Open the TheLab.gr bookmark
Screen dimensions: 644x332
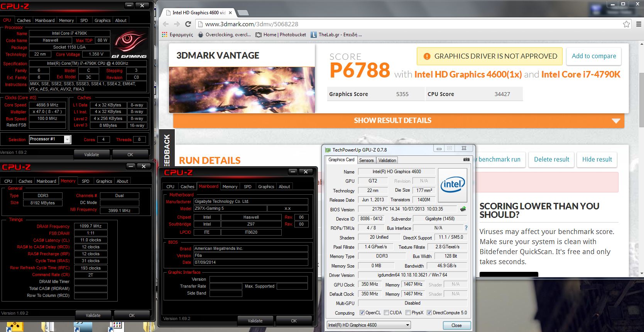(336, 34)
